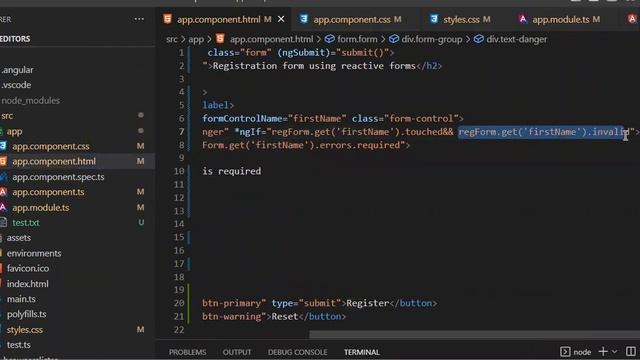Select the TERMINAL panel tab
The width and height of the screenshot is (640, 360).
(362, 352)
